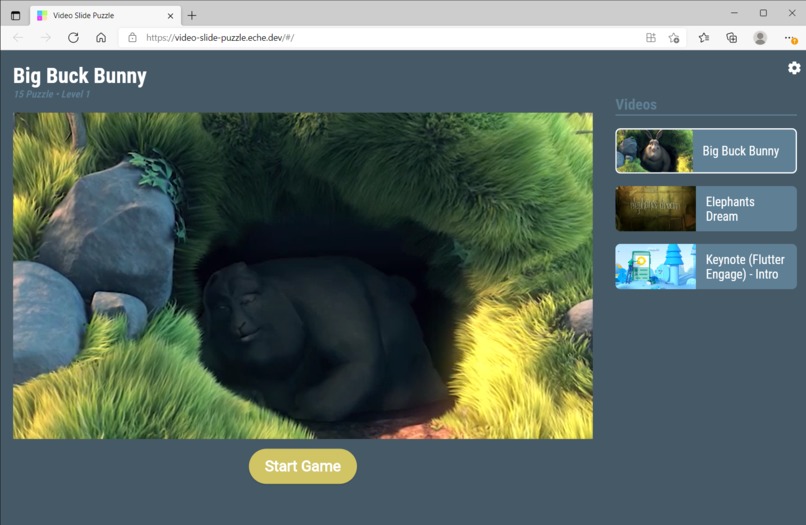Click the browser refresh icon
Viewport: 806px width, 525px height.
pos(74,38)
